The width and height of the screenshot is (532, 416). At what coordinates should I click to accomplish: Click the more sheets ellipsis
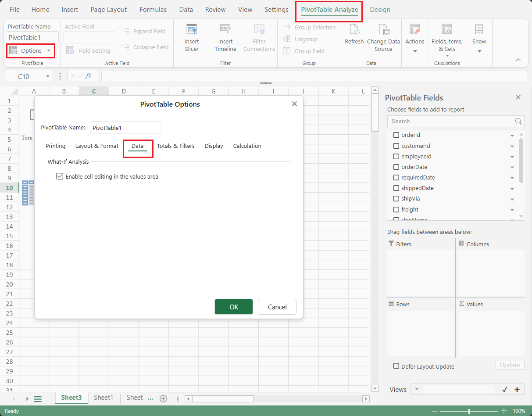[150, 398]
